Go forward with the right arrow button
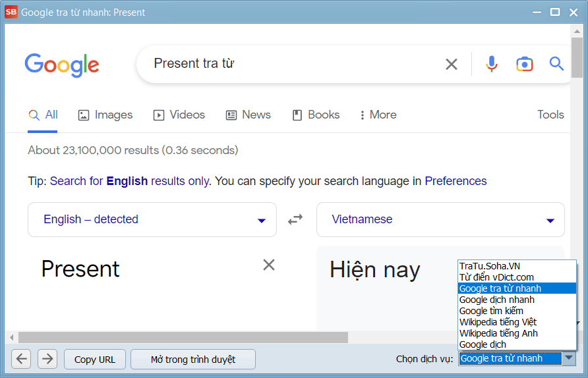 47,359
